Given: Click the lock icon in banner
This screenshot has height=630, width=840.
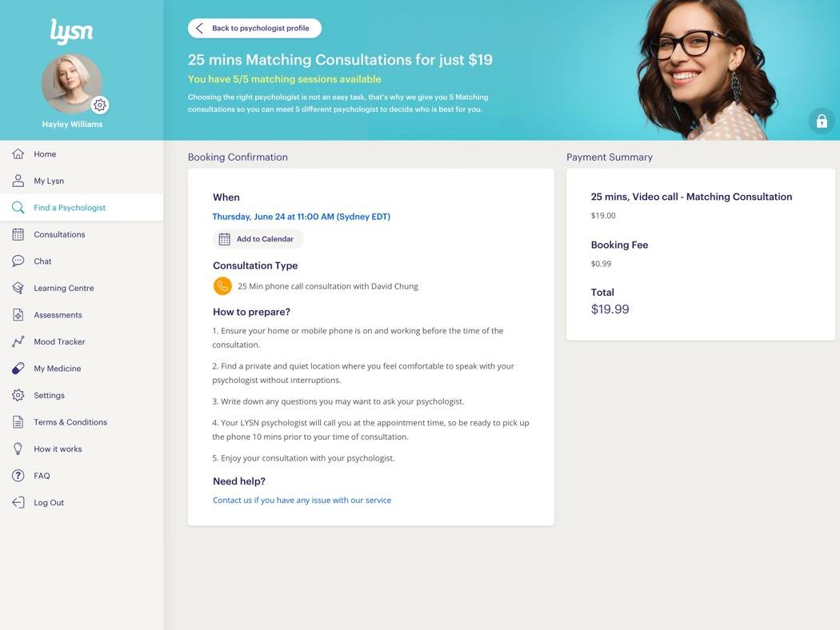Looking at the screenshot, I should (x=822, y=122).
